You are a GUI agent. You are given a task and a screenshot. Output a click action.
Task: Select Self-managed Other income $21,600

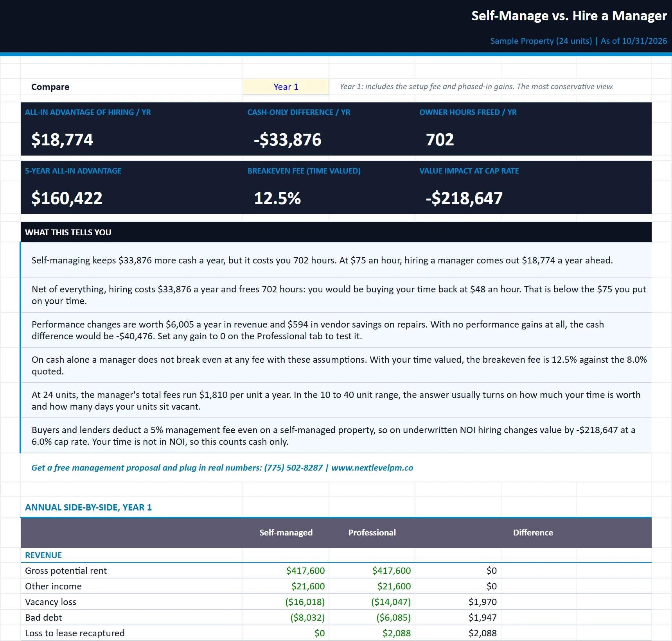pyautogui.click(x=308, y=586)
